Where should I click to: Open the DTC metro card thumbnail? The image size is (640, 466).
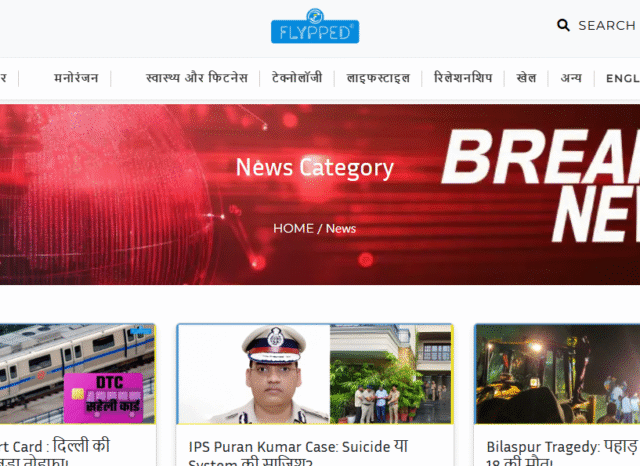77,374
